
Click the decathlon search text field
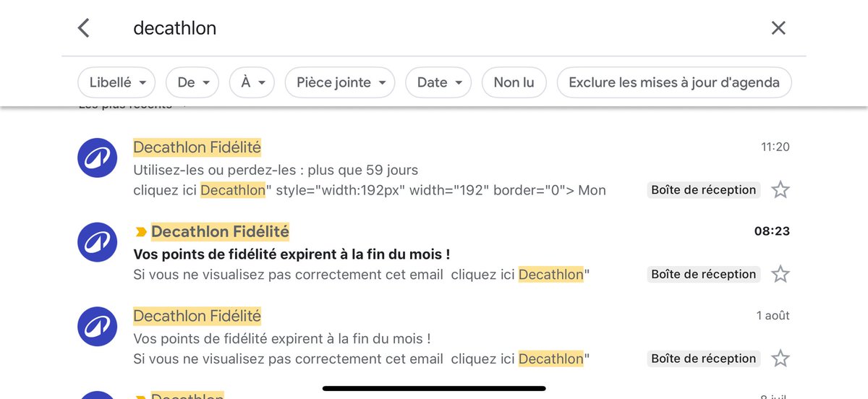pos(434,28)
